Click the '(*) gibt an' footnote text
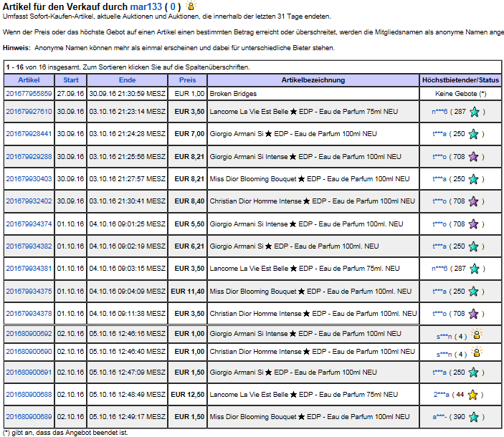This screenshot has width=504, height=437. coord(65,433)
